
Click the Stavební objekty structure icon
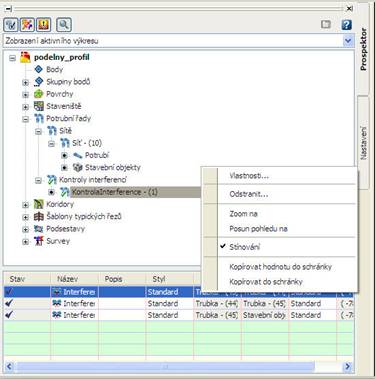[x=78, y=167]
